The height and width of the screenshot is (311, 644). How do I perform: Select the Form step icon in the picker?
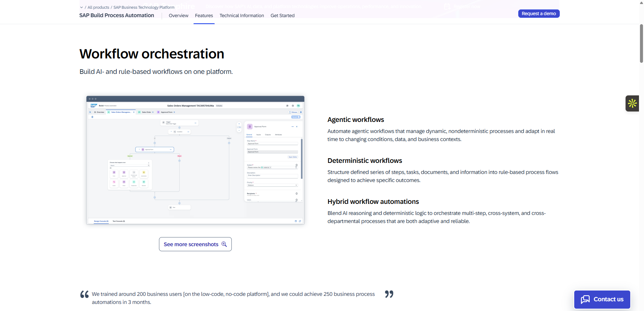(x=114, y=172)
